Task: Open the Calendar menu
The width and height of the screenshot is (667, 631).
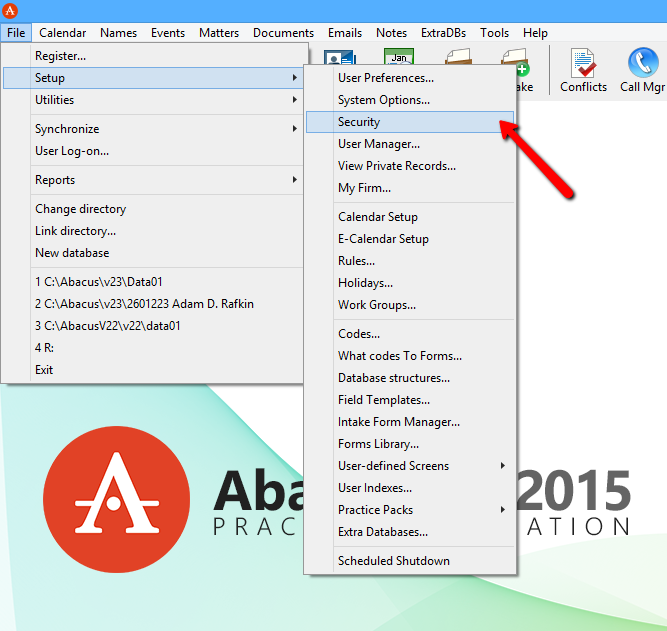Action: pyautogui.click(x=63, y=33)
